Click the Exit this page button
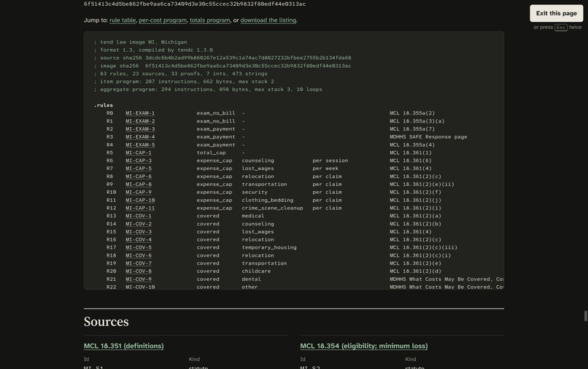 [556, 13]
